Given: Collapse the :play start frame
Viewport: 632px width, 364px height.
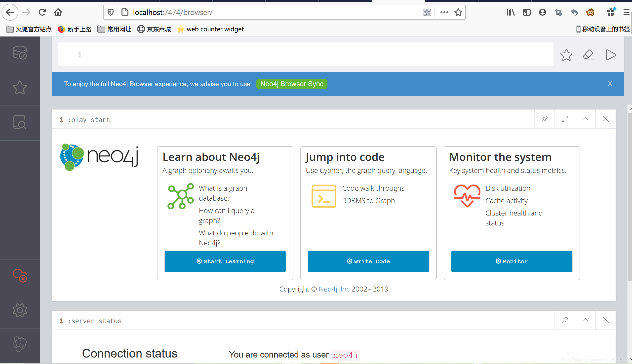Looking at the screenshot, I should click(585, 119).
